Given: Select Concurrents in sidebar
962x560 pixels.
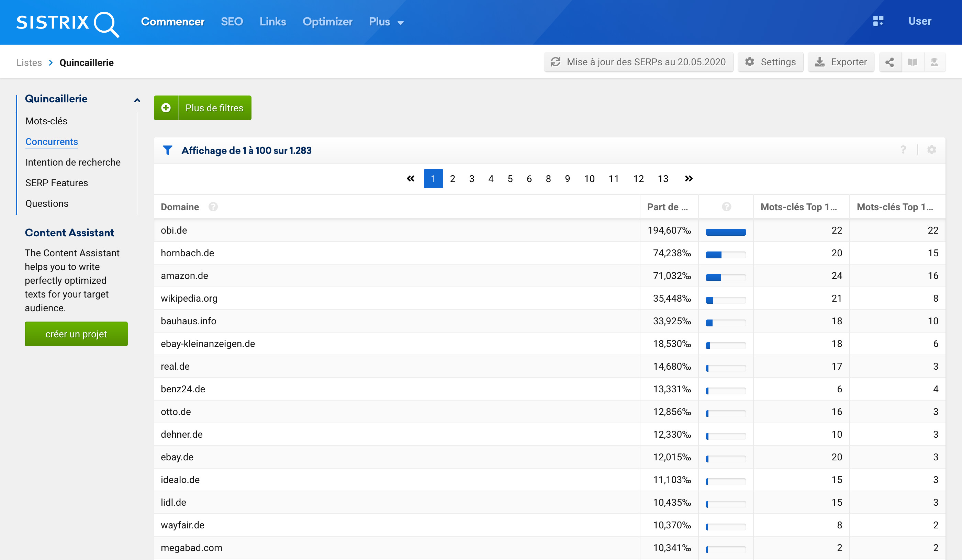Looking at the screenshot, I should pyautogui.click(x=52, y=142).
